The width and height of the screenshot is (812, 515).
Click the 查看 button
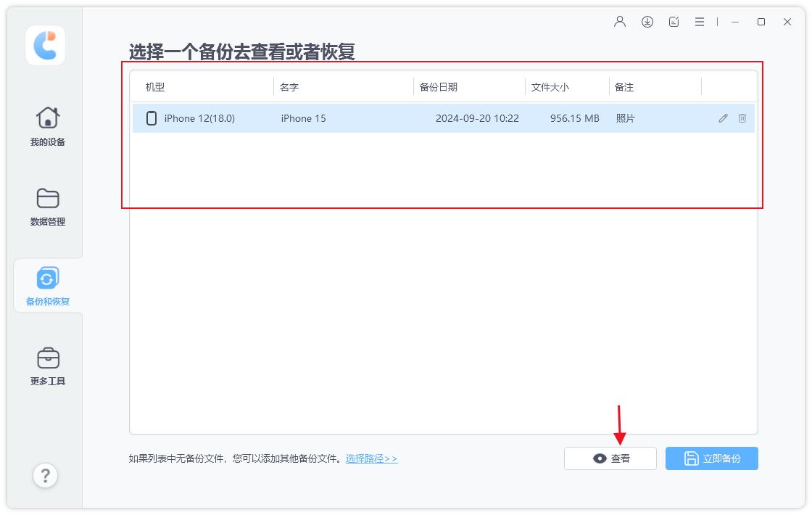[610, 458]
